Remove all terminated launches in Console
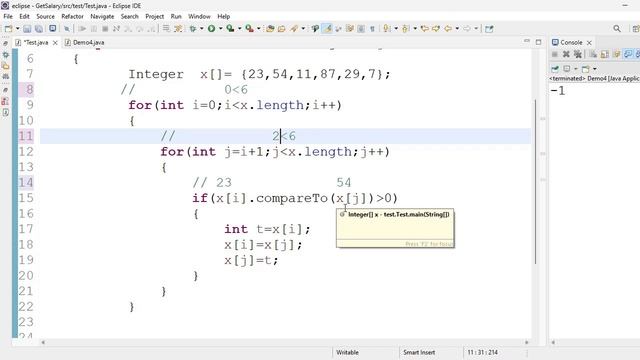 pyautogui.click(x=578, y=54)
